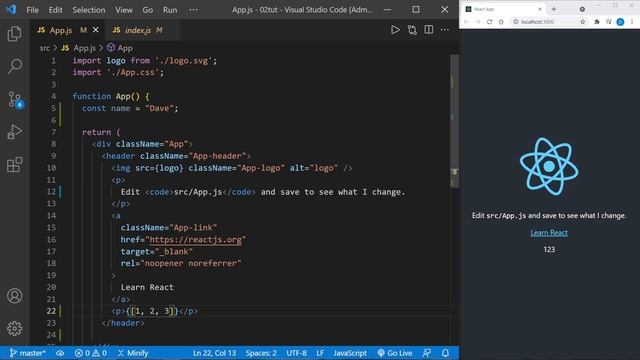
Task: Close the App.js tab
Action: pos(96,30)
